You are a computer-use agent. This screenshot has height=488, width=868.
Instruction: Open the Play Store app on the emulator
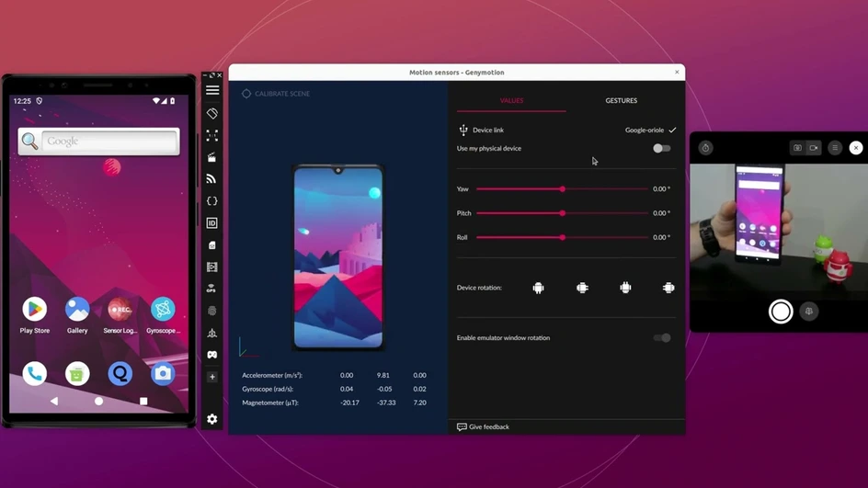[34, 310]
